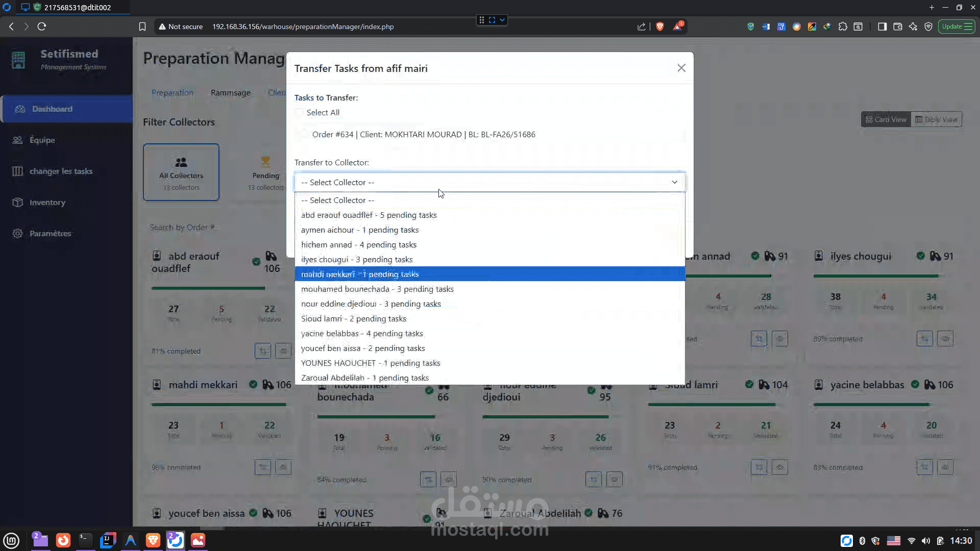Click the Dashboard sidebar icon
The image size is (980, 551).
click(x=20, y=109)
